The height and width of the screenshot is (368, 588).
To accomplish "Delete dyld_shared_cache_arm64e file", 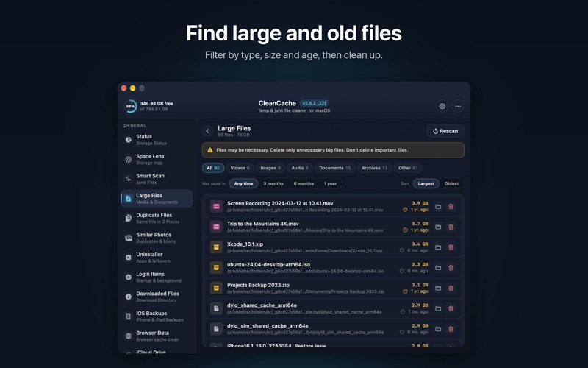I will [x=451, y=308].
